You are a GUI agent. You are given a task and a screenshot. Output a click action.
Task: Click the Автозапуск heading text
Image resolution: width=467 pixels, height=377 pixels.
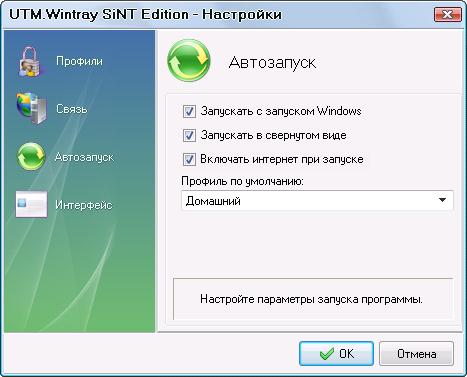click(x=272, y=62)
